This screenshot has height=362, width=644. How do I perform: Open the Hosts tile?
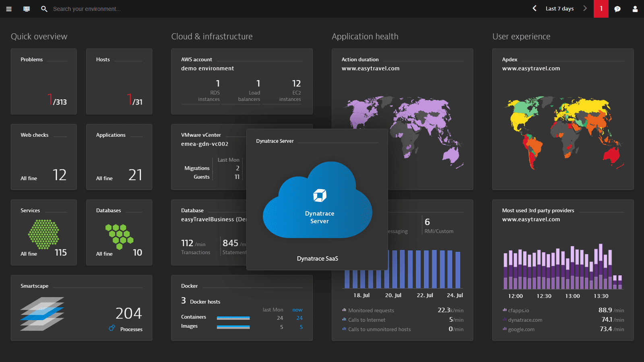tap(119, 82)
